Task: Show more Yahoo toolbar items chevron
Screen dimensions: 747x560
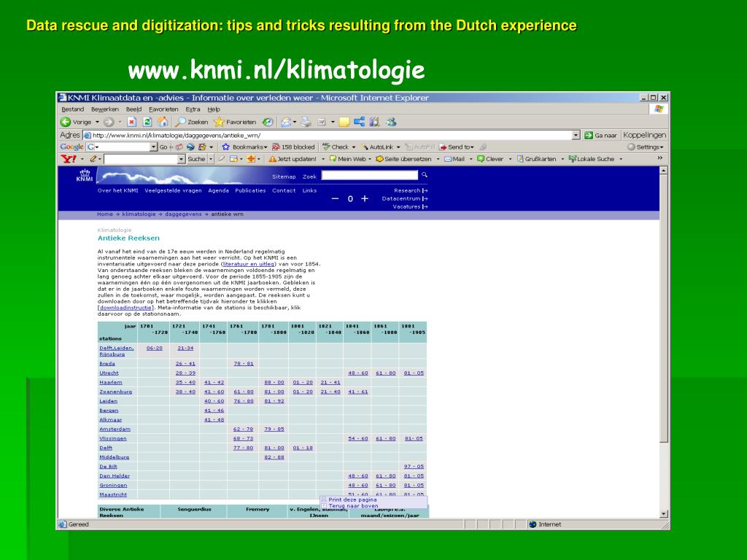Action: click(659, 158)
